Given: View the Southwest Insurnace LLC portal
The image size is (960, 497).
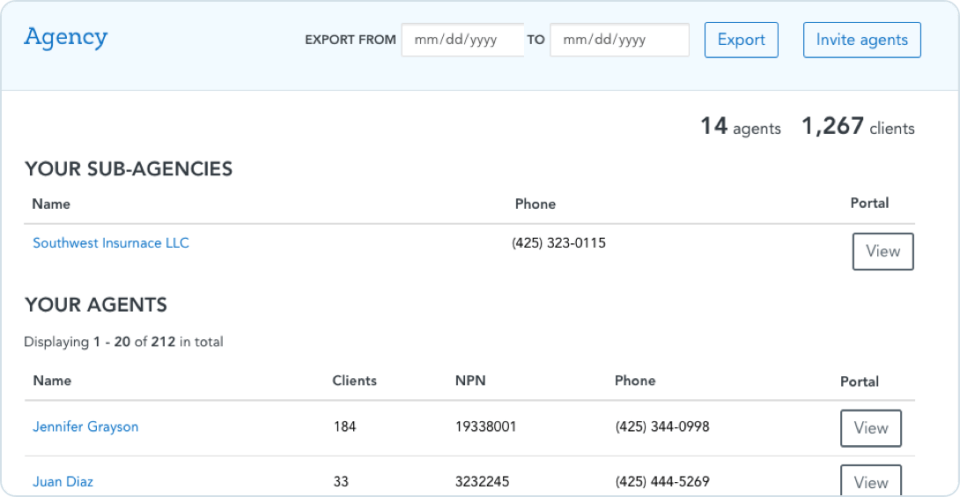Looking at the screenshot, I should point(882,251).
